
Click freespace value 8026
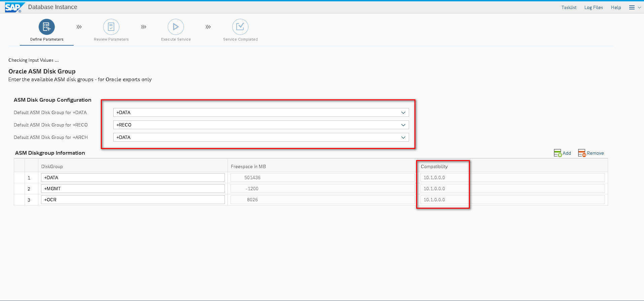[322, 200]
